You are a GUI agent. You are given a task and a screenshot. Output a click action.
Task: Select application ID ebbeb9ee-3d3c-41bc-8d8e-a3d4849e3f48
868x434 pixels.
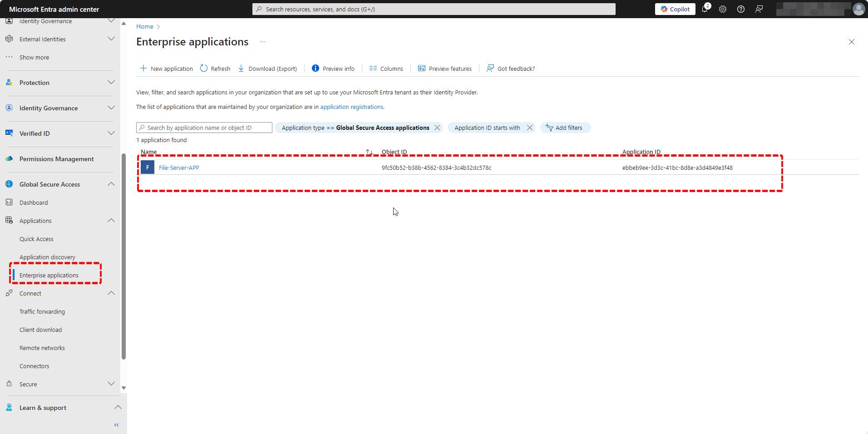point(677,168)
